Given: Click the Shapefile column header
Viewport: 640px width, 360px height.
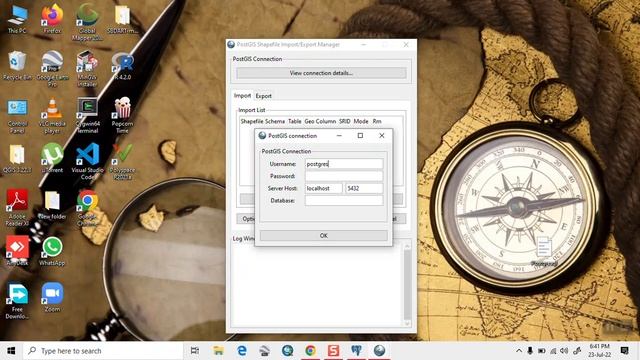Looking at the screenshot, I should (251, 121).
